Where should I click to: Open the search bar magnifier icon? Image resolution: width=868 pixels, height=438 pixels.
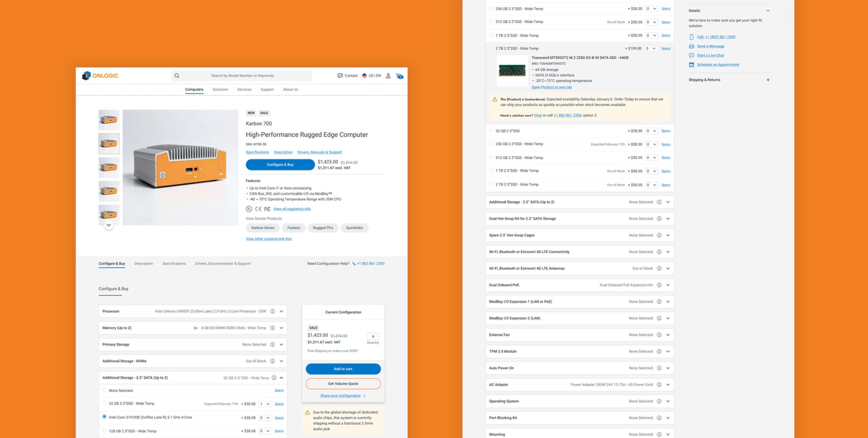coord(177,75)
